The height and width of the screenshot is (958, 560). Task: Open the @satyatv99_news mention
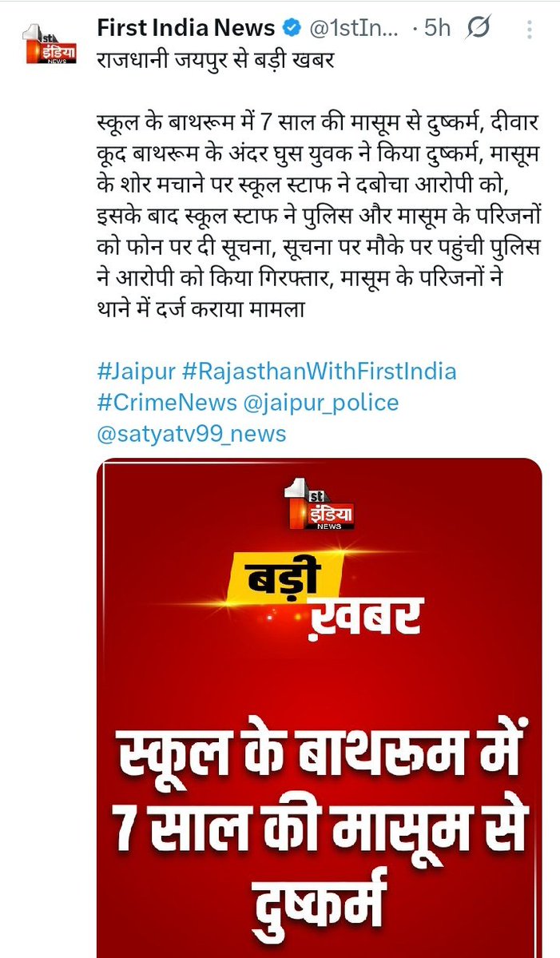[191, 434]
